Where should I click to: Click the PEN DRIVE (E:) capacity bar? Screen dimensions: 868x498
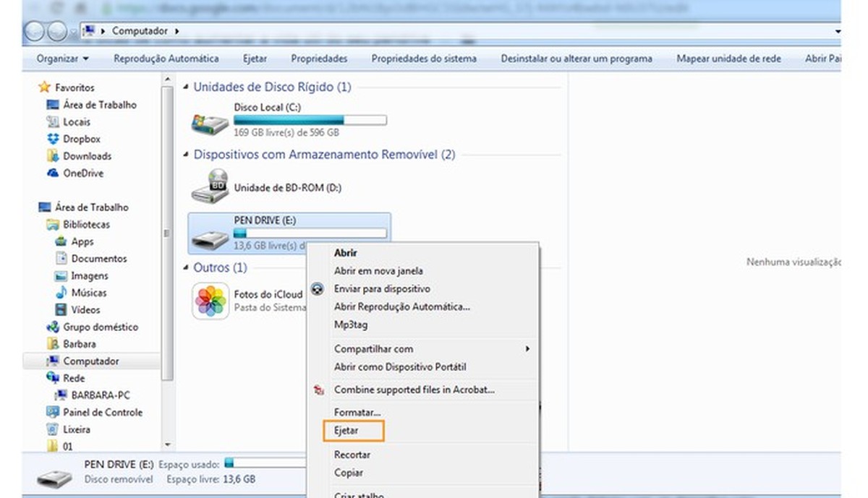coord(310,233)
